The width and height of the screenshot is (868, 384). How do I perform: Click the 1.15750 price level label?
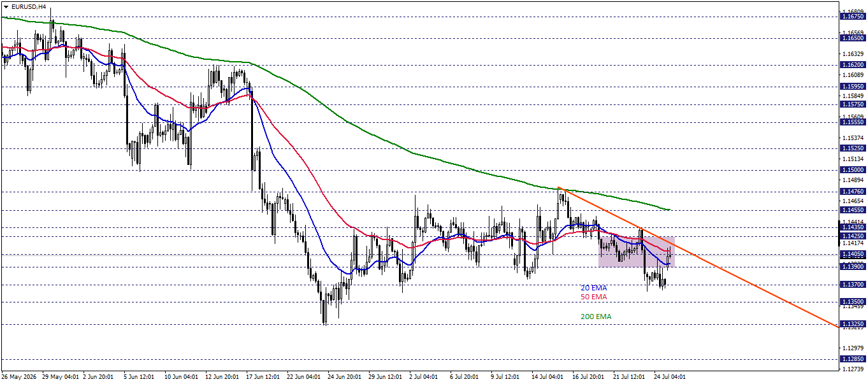[853, 104]
